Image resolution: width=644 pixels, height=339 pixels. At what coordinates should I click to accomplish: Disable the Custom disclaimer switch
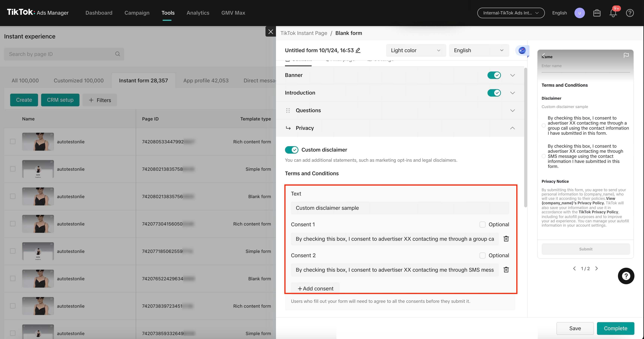point(292,150)
